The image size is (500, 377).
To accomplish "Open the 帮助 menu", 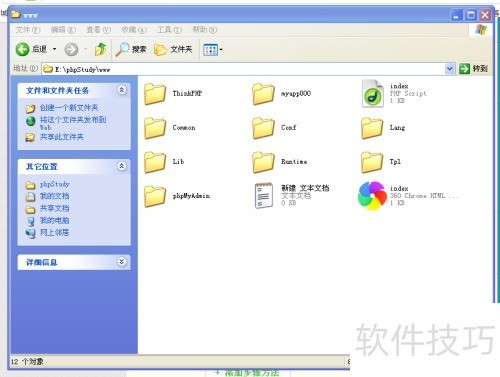I will [x=205, y=30].
